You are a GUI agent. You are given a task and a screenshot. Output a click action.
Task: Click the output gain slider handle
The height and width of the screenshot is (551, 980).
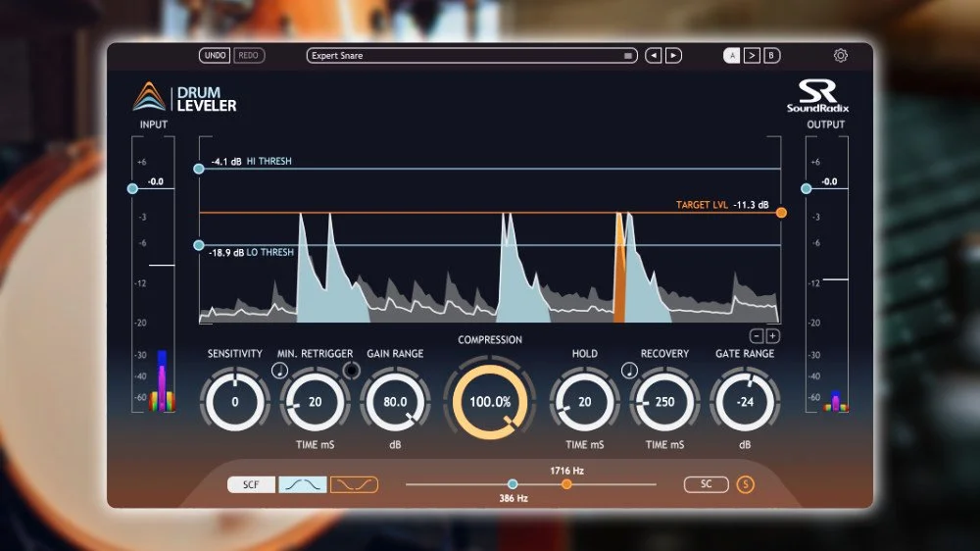tap(807, 188)
